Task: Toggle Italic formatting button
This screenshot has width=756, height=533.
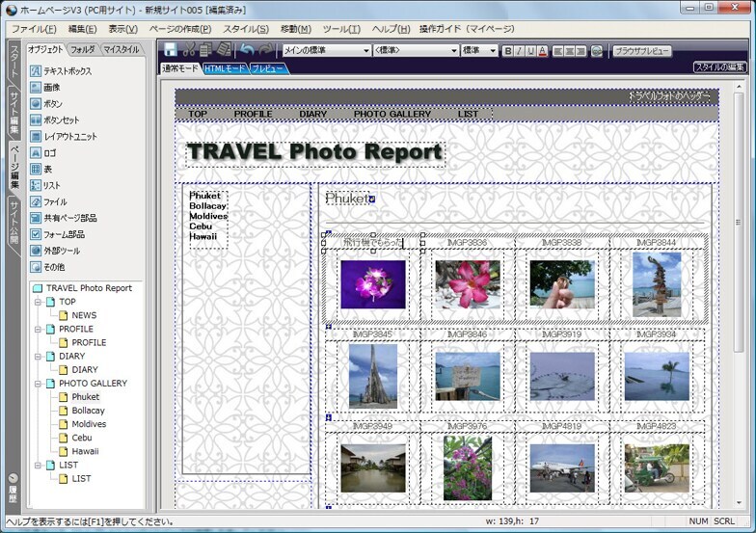Action: (x=519, y=50)
